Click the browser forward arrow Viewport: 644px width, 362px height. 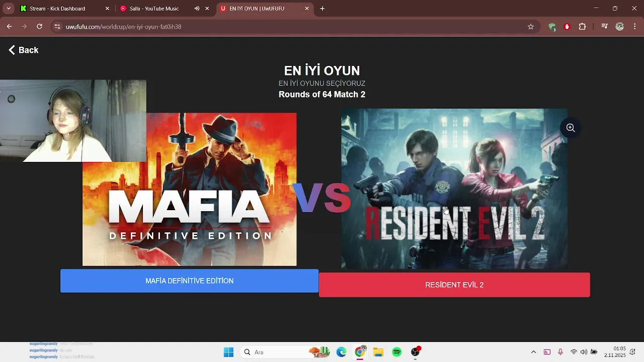click(24, 27)
